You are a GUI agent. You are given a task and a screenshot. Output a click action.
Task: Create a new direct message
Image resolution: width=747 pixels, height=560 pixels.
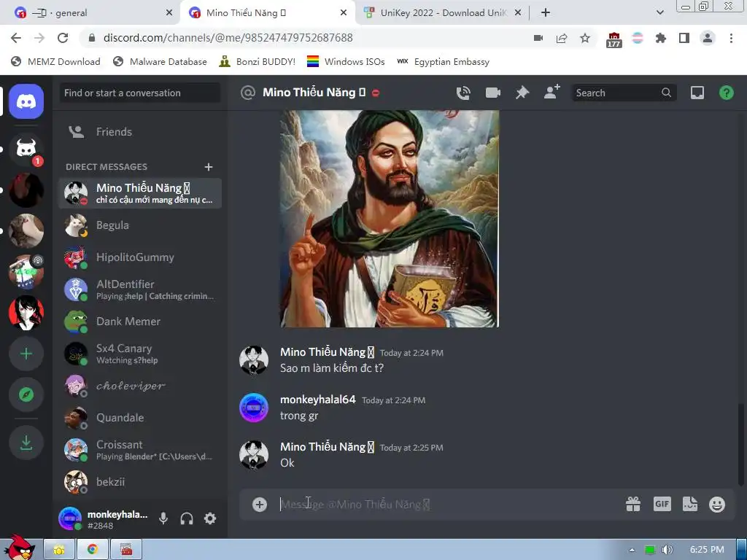[208, 167]
